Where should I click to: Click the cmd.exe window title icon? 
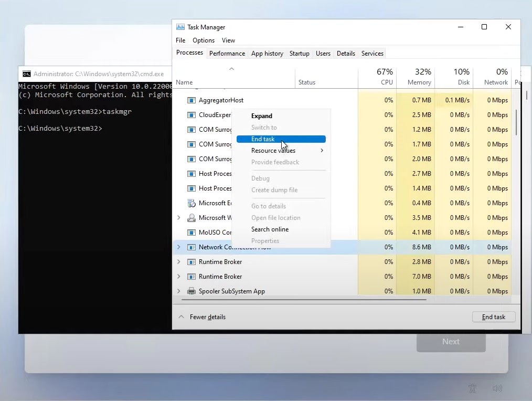[x=26, y=74]
